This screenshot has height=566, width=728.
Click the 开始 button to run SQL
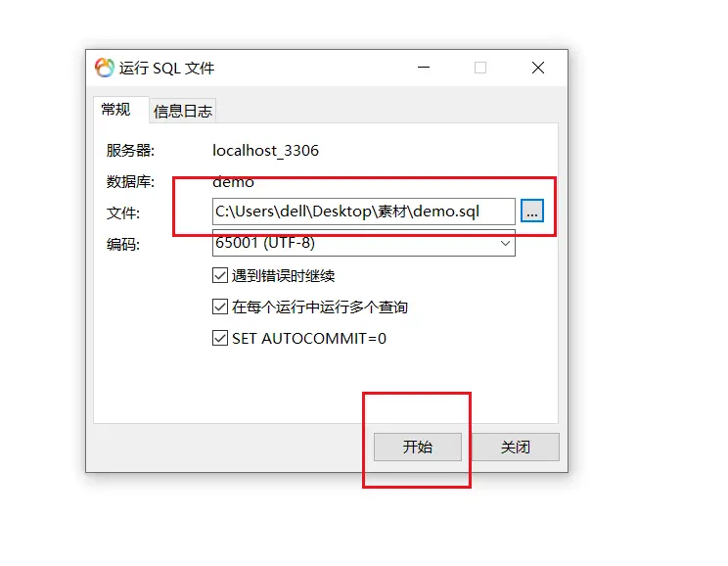pos(418,448)
